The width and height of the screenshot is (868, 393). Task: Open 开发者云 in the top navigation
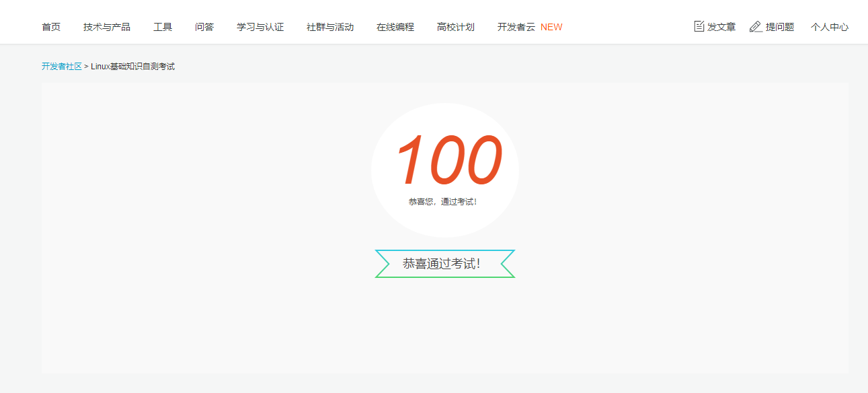[516, 27]
